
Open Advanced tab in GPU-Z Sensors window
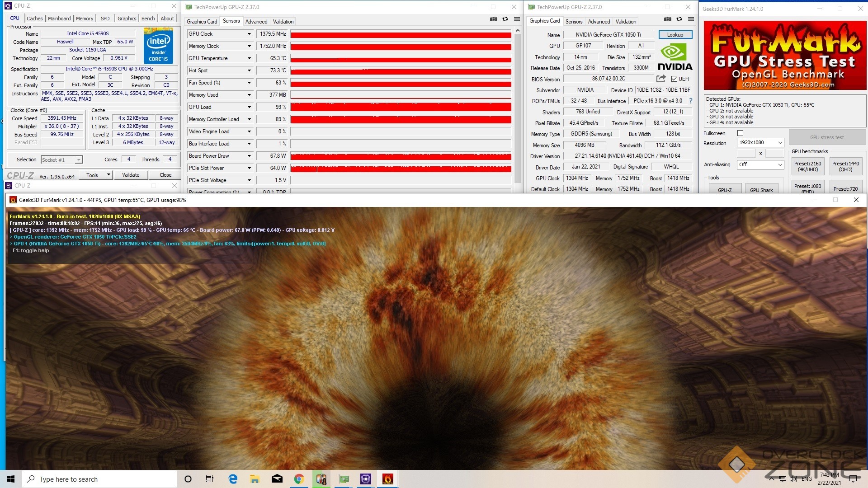click(256, 22)
